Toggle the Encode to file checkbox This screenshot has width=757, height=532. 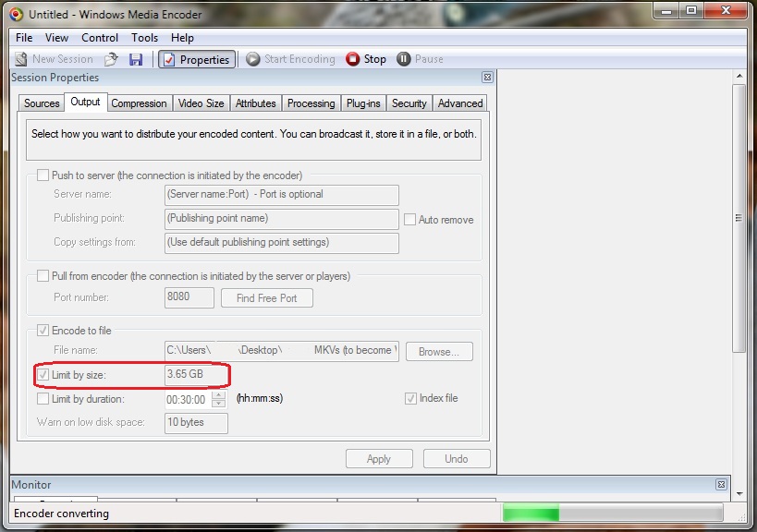pyautogui.click(x=43, y=330)
